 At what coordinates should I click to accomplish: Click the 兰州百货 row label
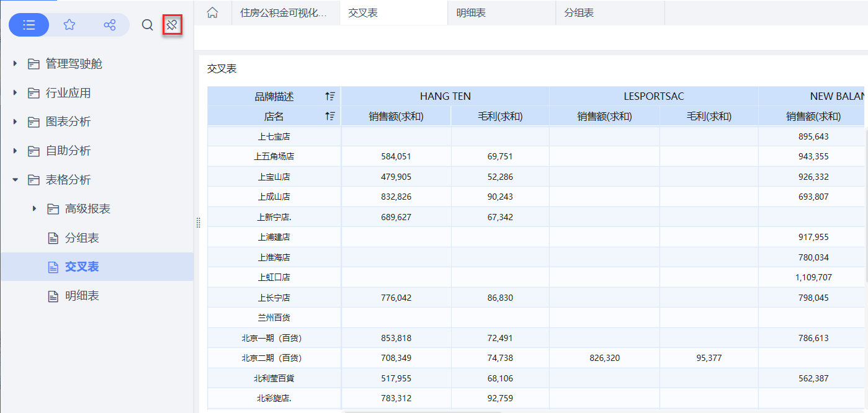coord(274,318)
